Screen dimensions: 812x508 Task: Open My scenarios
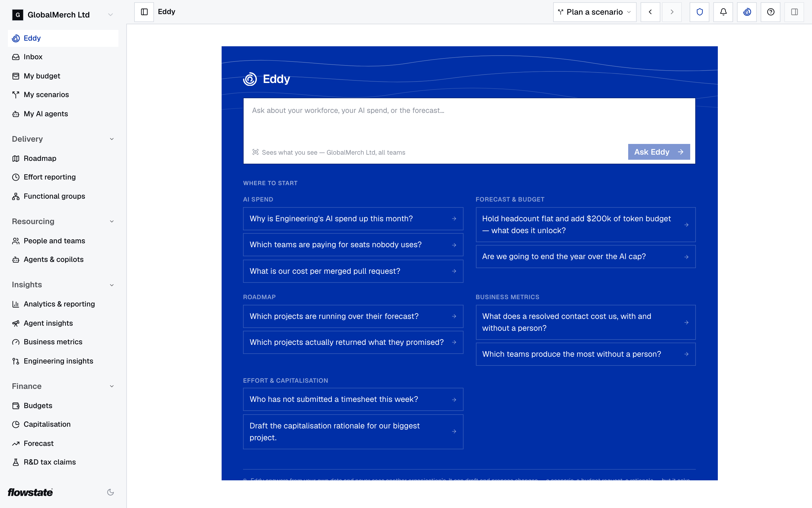tap(63, 95)
